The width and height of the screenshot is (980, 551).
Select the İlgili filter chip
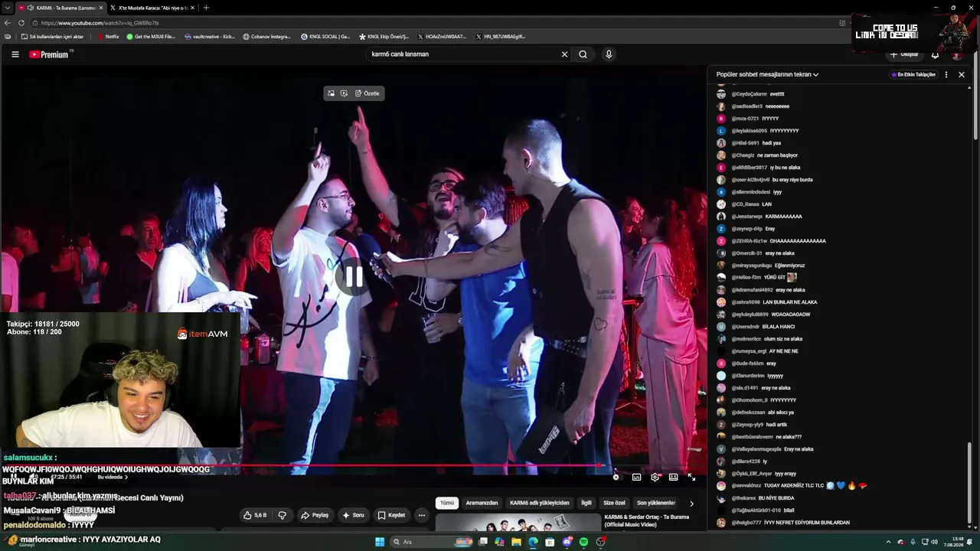click(586, 503)
